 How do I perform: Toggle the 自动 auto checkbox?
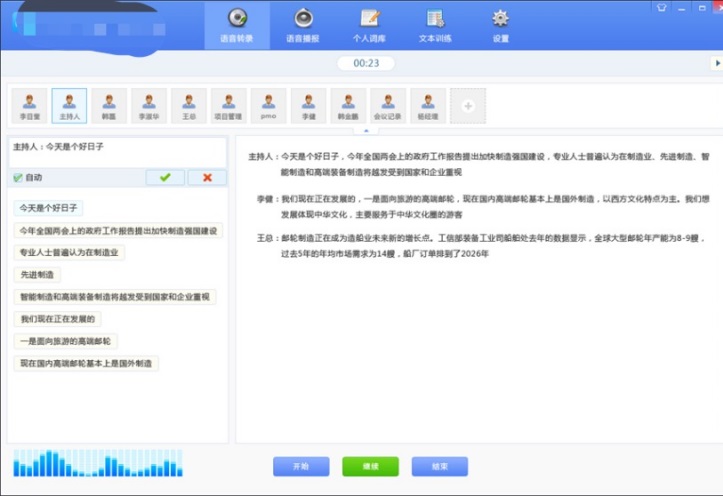point(17,178)
